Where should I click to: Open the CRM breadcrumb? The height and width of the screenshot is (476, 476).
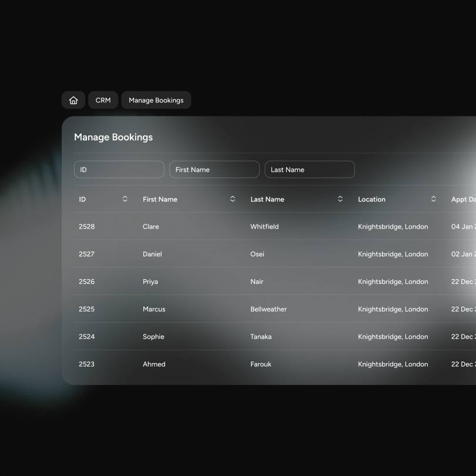click(x=103, y=100)
